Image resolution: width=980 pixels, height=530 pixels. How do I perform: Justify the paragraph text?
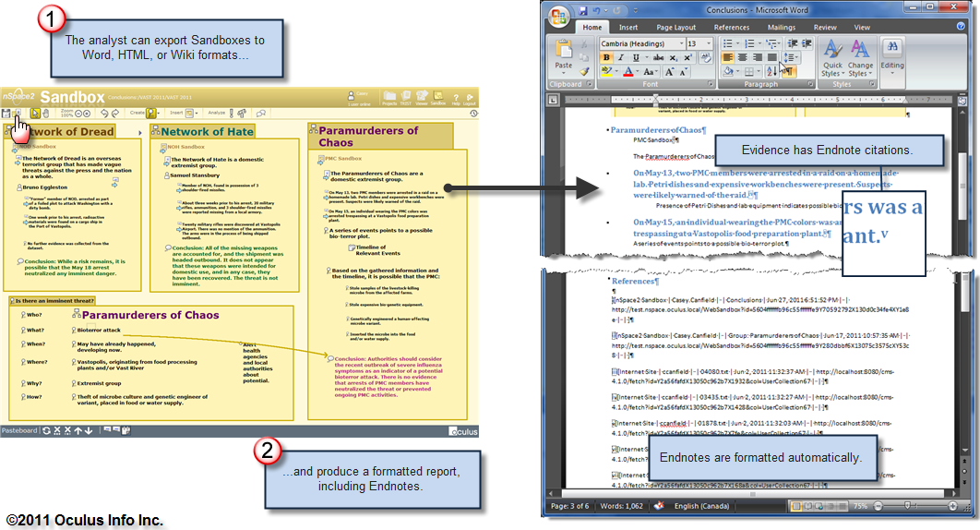click(771, 57)
